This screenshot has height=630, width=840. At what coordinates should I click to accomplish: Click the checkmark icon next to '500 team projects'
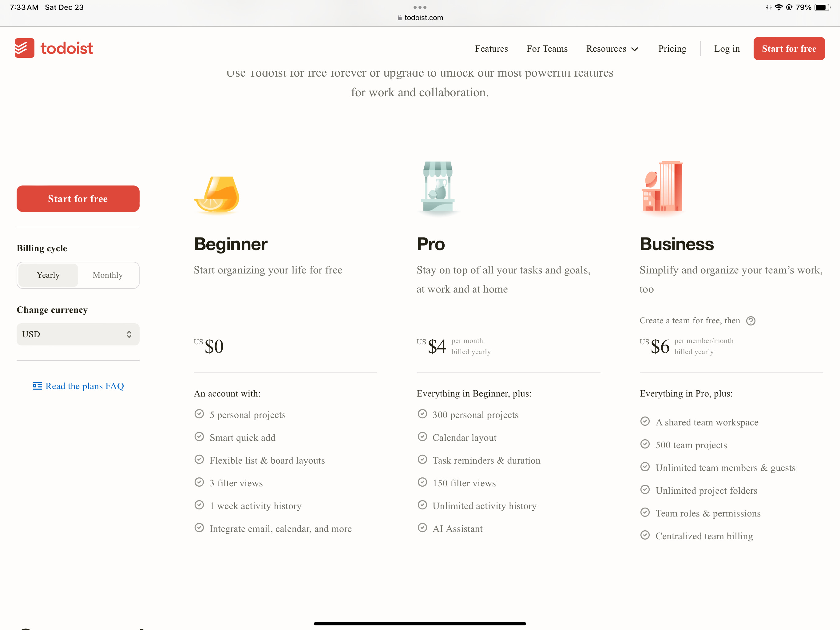click(645, 444)
